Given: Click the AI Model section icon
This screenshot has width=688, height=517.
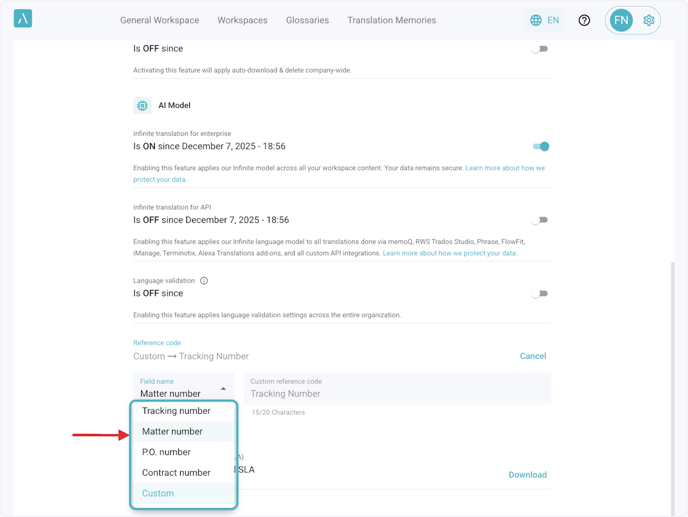Looking at the screenshot, I should [x=142, y=105].
